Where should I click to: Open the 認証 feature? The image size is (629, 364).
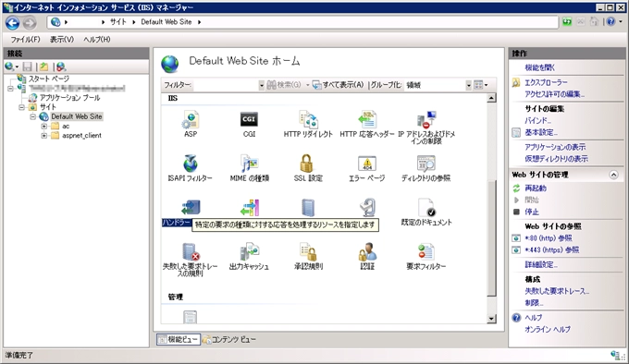point(367,256)
